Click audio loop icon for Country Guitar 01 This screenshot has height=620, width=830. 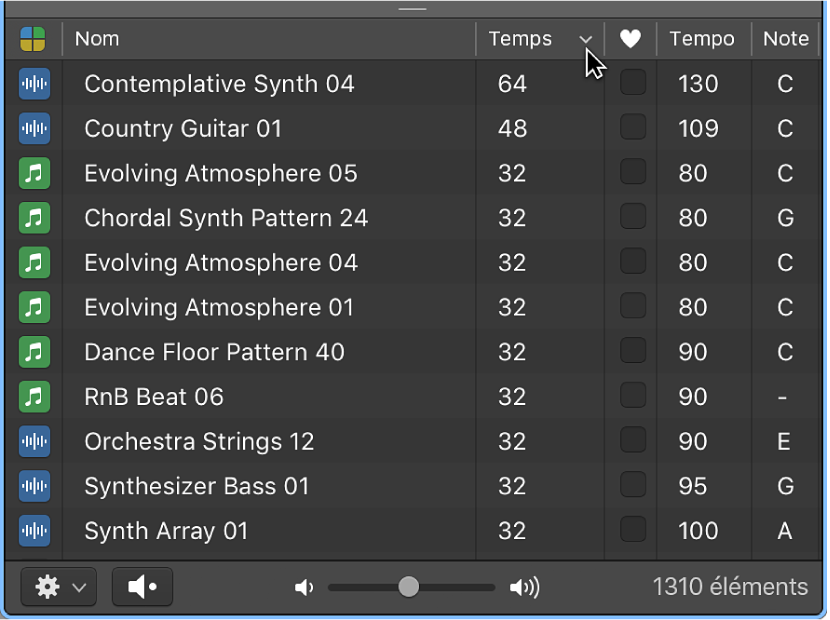(34, 129)
